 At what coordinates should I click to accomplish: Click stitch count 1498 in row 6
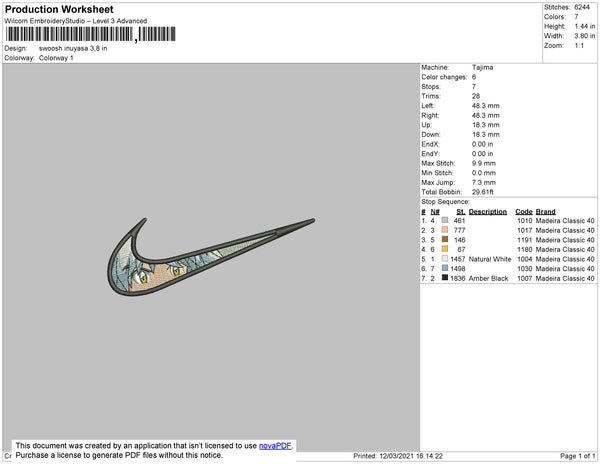tap(458, 269)
